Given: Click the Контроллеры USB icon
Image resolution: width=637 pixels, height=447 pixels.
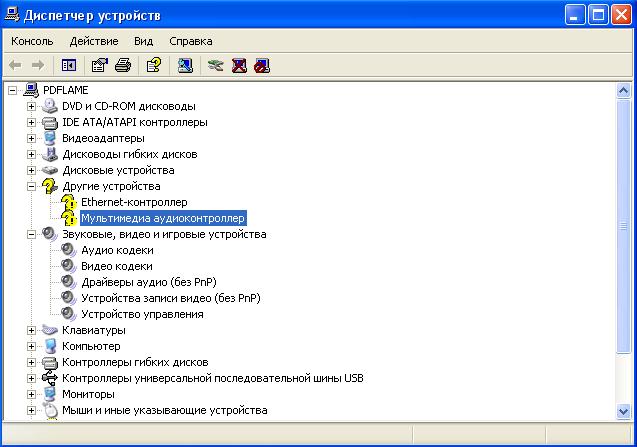Looking at the screenshot, I should 50,378.
